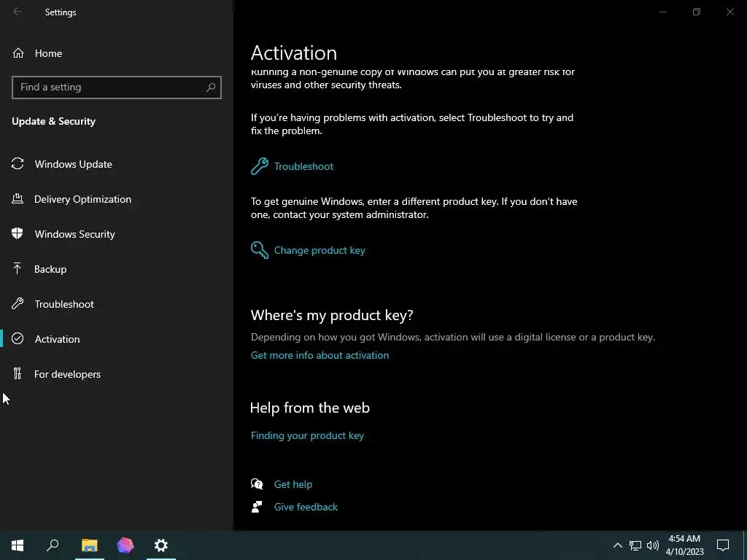The width and height of the screenshot is (747, 560).
Task: Click the Activation page title
Action: pyautogui.click(x=294, y=52)
